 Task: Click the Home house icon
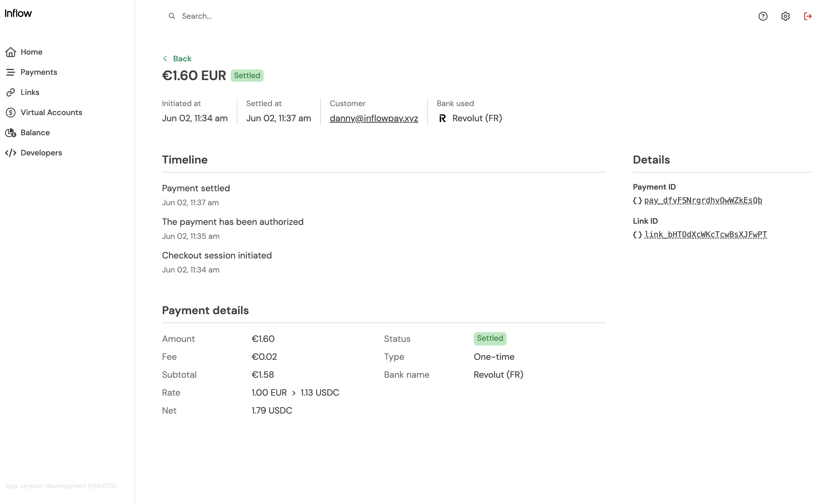[x=10, y=52]
